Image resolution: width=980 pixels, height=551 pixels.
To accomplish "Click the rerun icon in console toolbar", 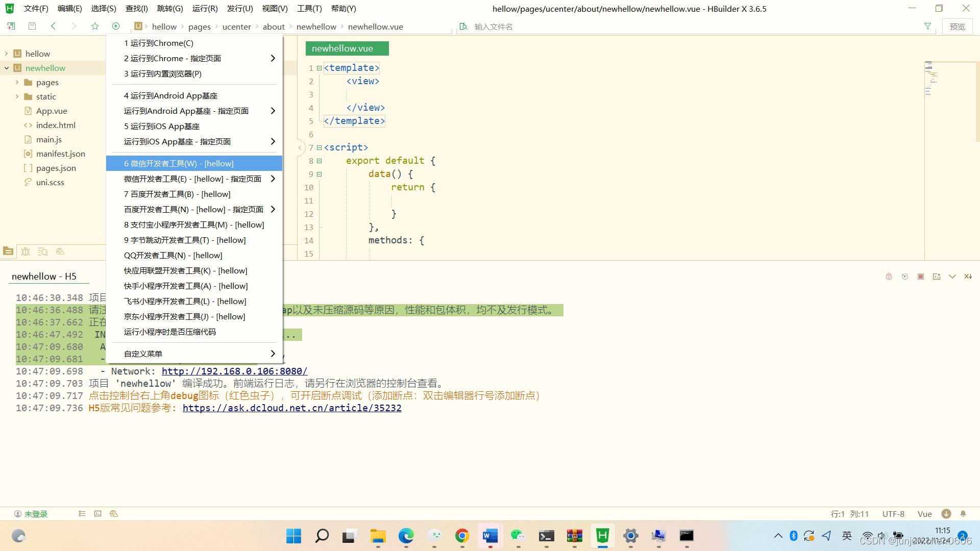I will point(905,277).
